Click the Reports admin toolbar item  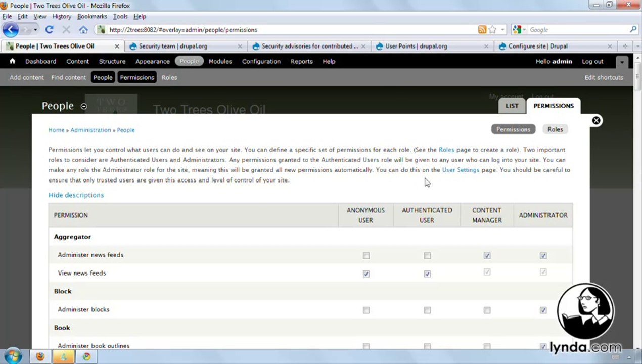point(301,61)
